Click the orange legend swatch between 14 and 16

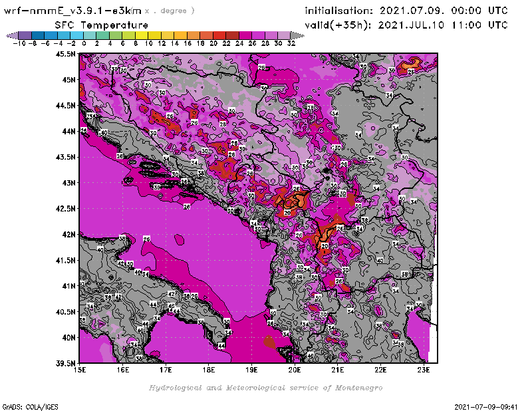[180, 35]
